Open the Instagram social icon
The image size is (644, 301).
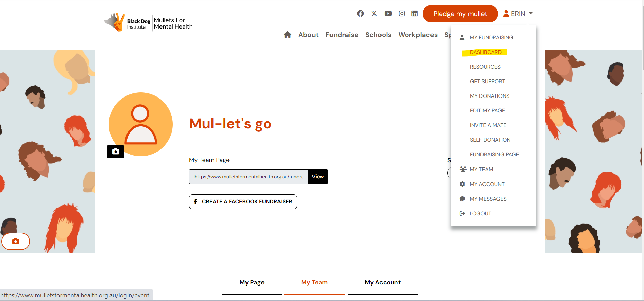click(402, 14)
